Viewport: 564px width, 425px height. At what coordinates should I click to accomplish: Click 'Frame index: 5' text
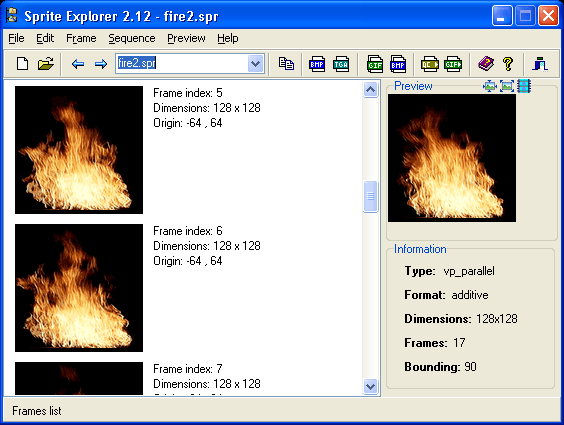tap(188, 93)
